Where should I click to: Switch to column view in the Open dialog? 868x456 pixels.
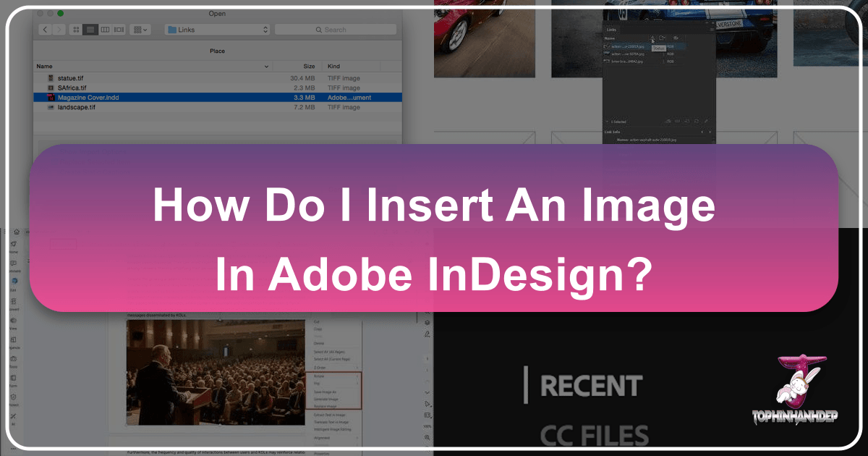(105, 29)
